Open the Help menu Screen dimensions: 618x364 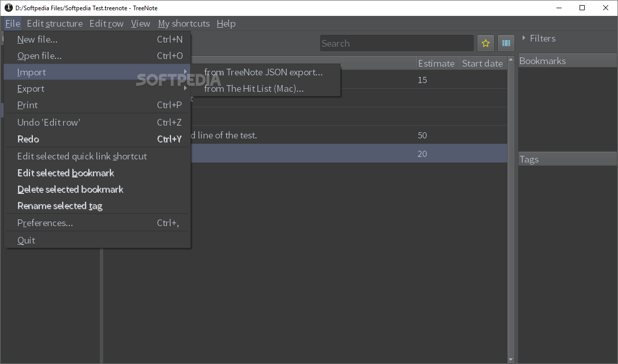click(226, 24)
